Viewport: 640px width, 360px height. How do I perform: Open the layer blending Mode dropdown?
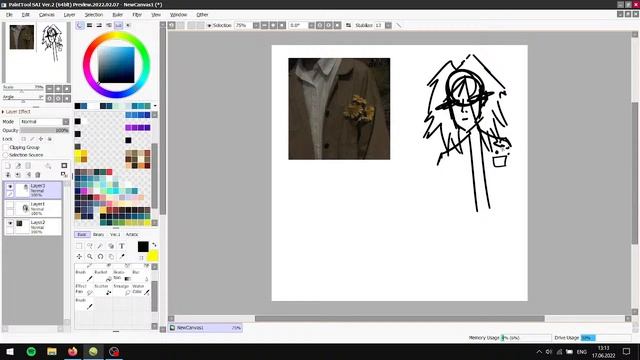pos(66,122)
